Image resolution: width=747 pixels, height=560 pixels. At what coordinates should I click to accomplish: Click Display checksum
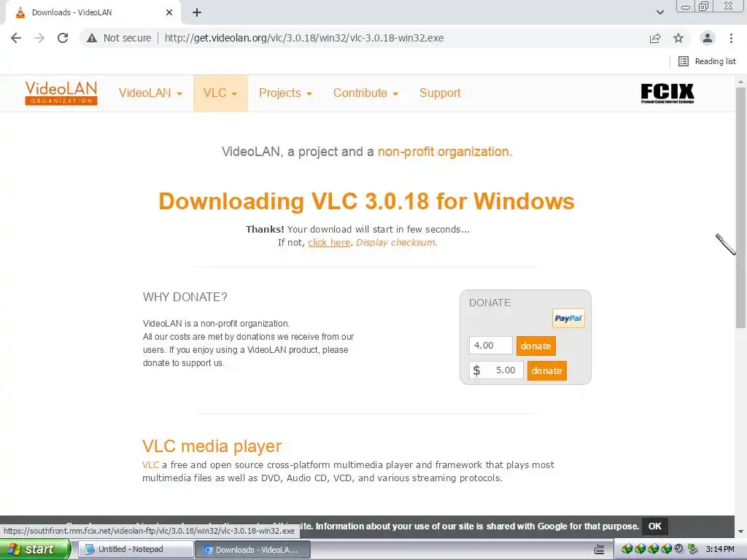pos(396,242)
